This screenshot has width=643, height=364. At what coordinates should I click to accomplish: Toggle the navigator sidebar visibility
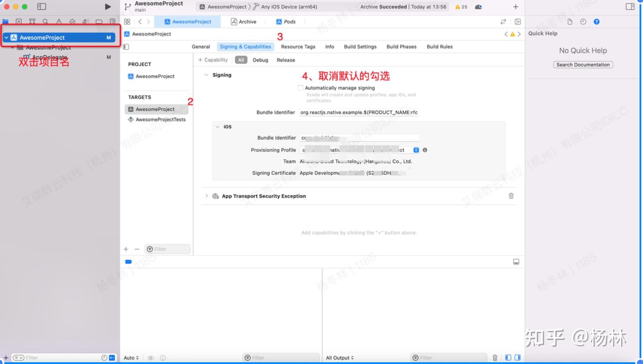pyautogui.click(x=42, y=7)
